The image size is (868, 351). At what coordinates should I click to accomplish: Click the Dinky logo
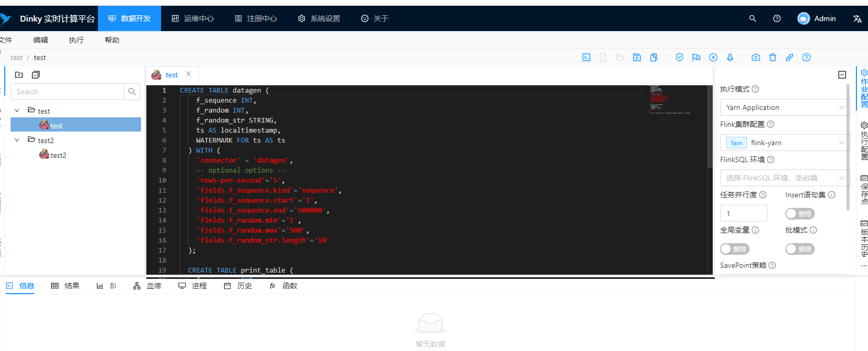5,19
